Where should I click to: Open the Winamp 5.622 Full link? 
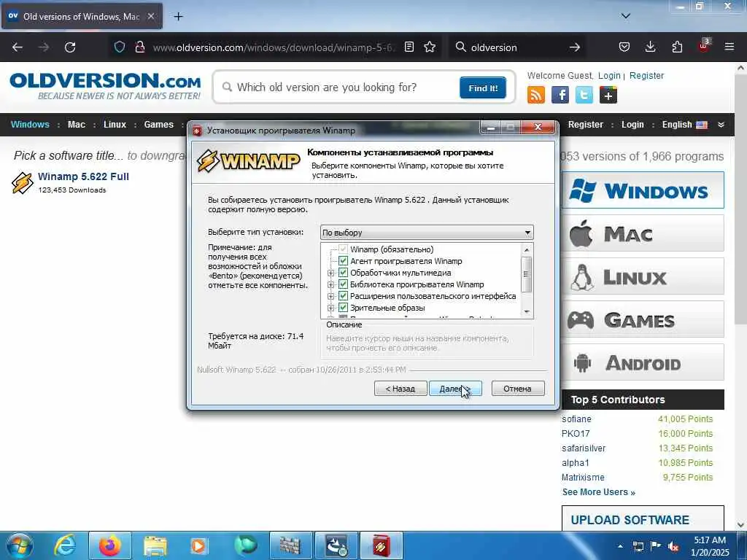point(83,176)
